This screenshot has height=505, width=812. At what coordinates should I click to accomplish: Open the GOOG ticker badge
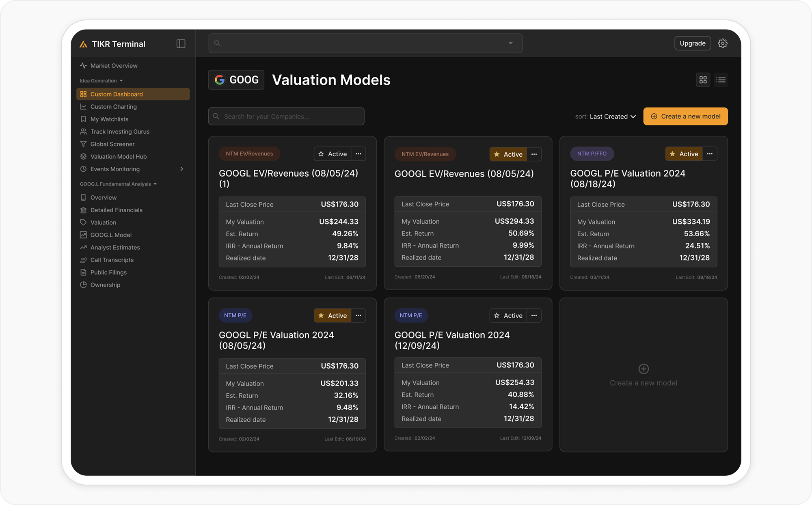236,80
